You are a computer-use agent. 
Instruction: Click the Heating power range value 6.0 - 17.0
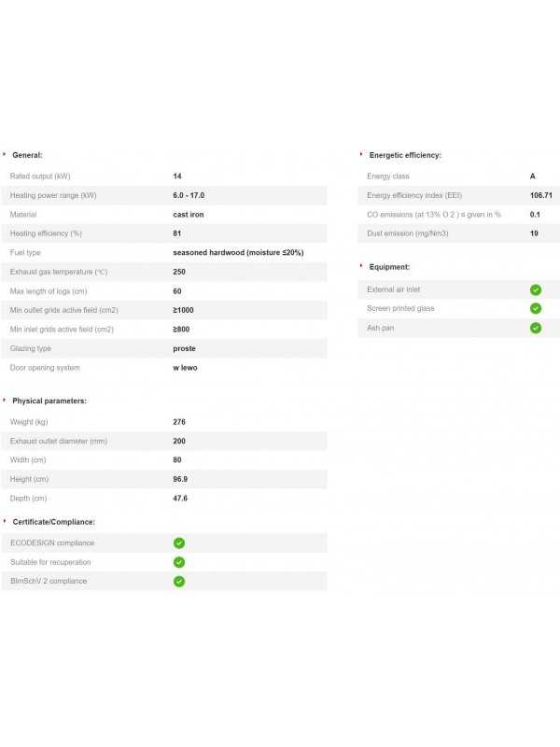189,195
